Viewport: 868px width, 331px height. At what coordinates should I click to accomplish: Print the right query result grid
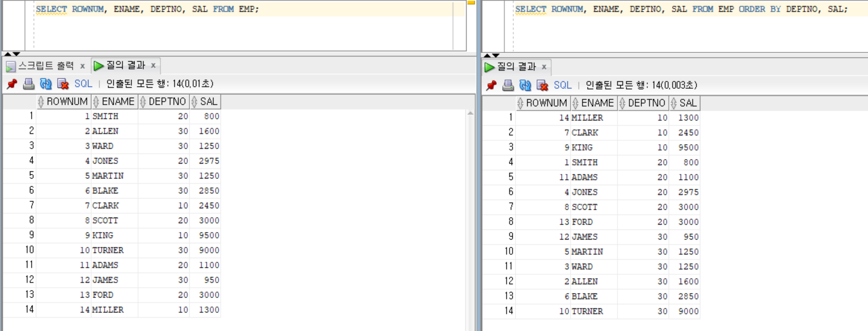tap(508, 85)
